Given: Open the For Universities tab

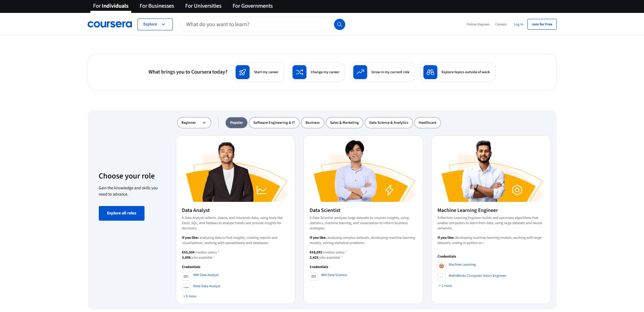Looking at the screenshot, I should 203,6.
